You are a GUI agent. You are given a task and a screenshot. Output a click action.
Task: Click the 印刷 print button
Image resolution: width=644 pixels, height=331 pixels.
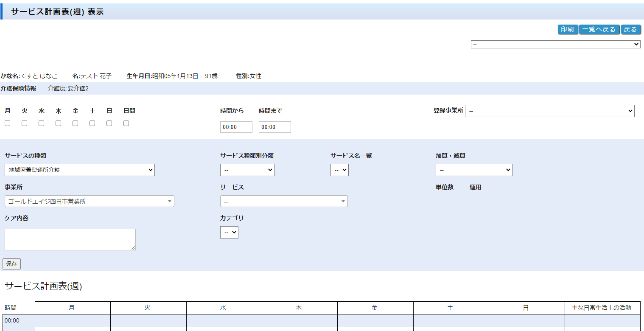tap(568, 29)
